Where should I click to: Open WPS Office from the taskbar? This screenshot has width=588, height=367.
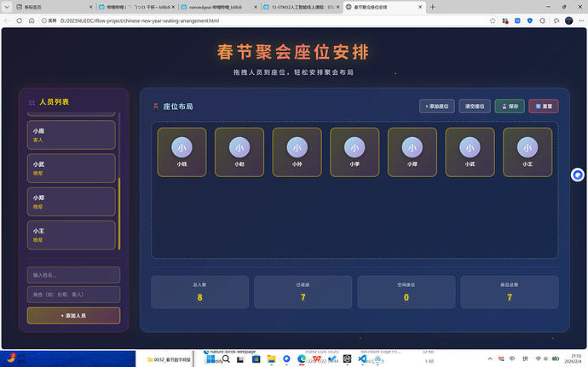[317, 359]
